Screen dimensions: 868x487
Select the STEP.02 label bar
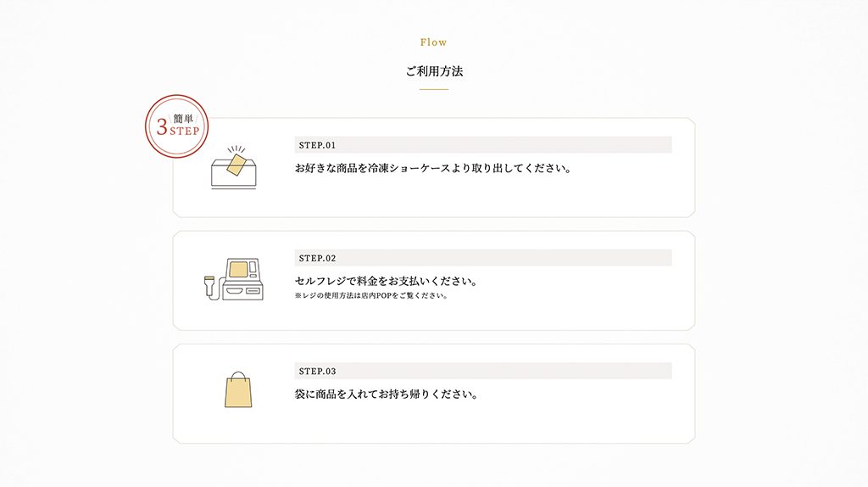click(483, 258)
